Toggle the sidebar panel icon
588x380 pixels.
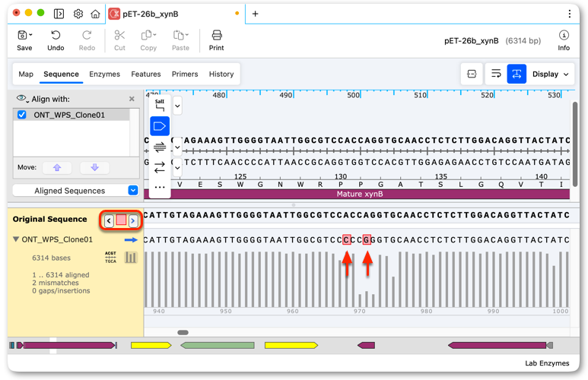[x=59, y=14]
